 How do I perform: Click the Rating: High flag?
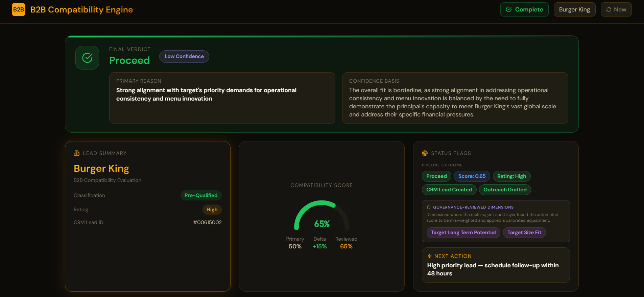[x=511, y=176]
